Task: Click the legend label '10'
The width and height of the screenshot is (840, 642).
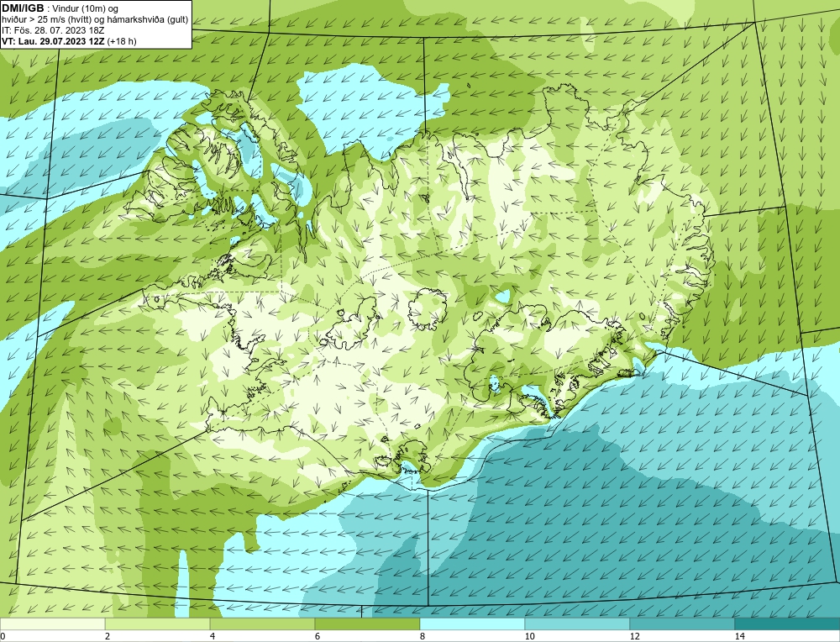Action: coord(530,636)
